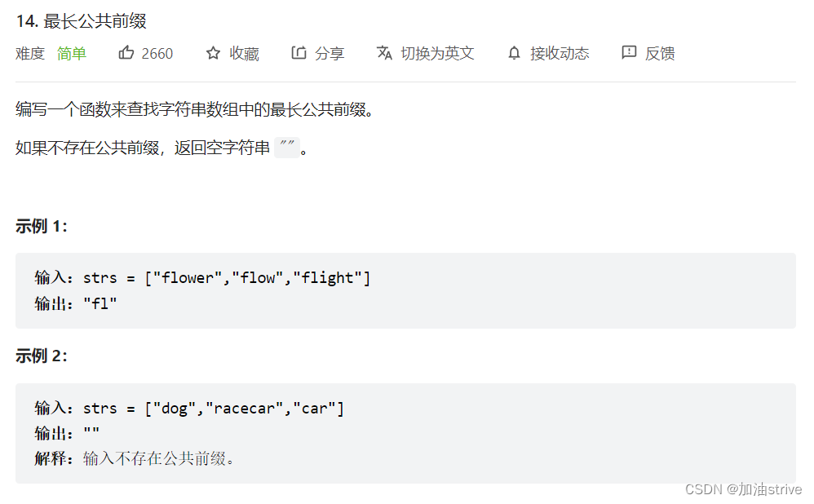814x504 pixels.
Task: Click the problem title 14. 最长公共前缀
Action: 79,21
